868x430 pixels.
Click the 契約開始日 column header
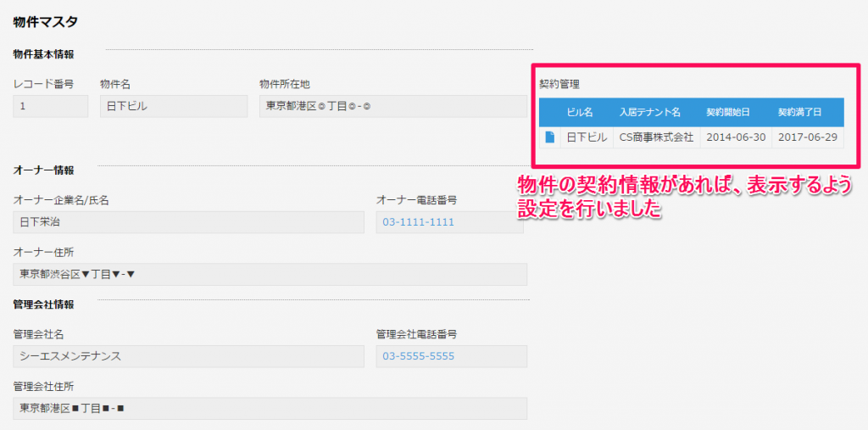[x=728, y=113]
